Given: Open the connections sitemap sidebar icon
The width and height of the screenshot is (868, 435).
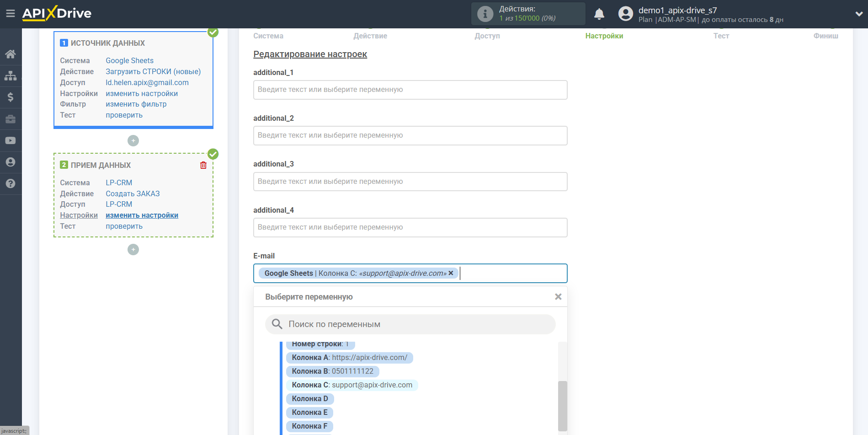Looking at the screenshot, I should coord(11,75).
